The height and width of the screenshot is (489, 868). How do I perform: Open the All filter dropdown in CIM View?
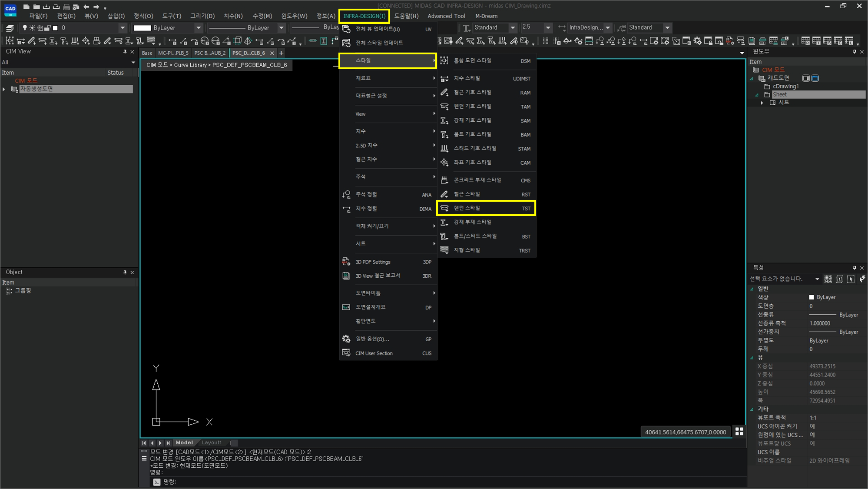(133, 62)
